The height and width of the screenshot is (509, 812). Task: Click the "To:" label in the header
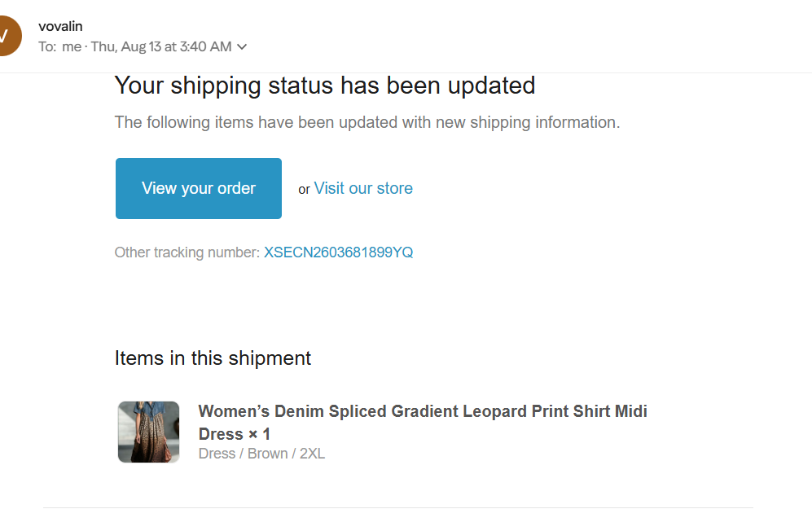[x=47, y=47]
